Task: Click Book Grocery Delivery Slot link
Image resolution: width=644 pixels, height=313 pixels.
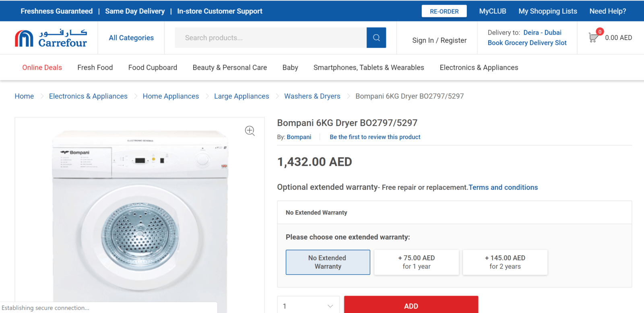Action: click(x=527, y=43)
